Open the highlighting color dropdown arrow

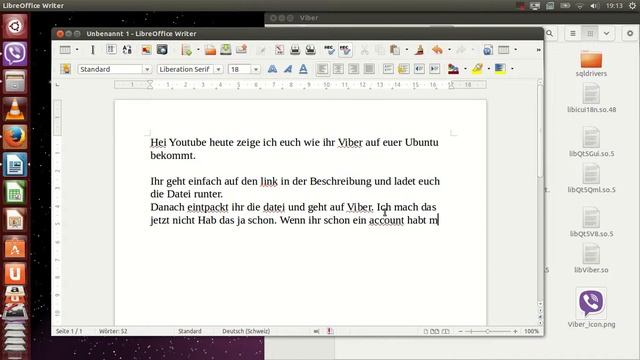pyautogui.click(x=489, y=69)
